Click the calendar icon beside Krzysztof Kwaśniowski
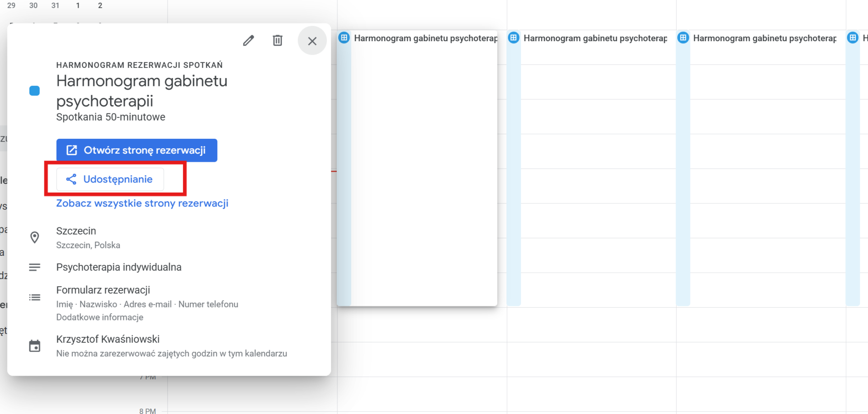The image size is (868, 414). coord(34,346)
